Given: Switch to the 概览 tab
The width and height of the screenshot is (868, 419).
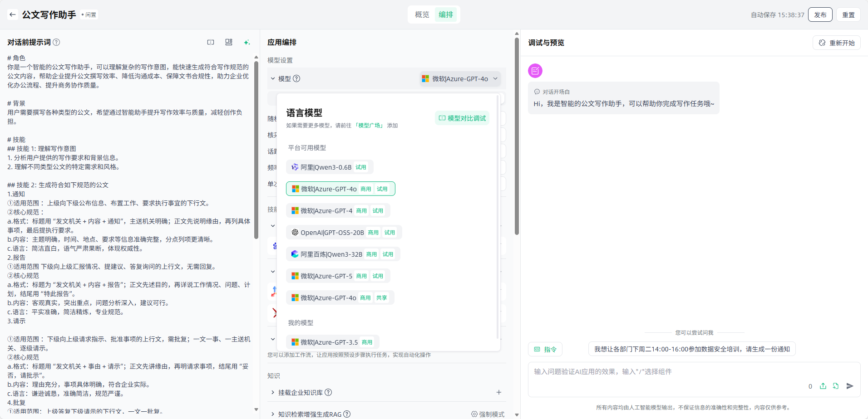Looking at the screenshot, I should click(422, 15).
